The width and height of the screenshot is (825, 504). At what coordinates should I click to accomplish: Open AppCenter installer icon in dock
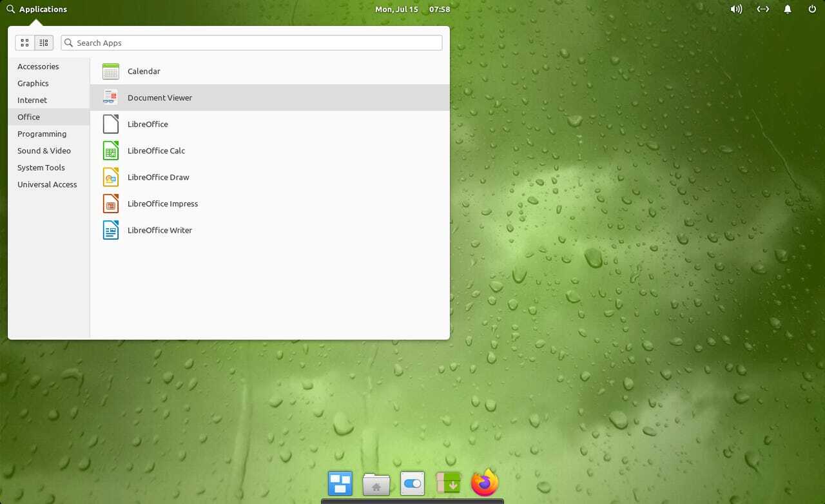click(449, 483)
